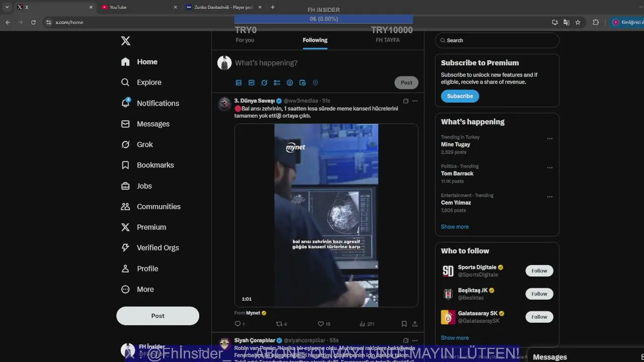This screenshot has height=362, width=644.
Task: Open more menu on 3. Dünya Savaşı post
Action: [x=415, y=101]
